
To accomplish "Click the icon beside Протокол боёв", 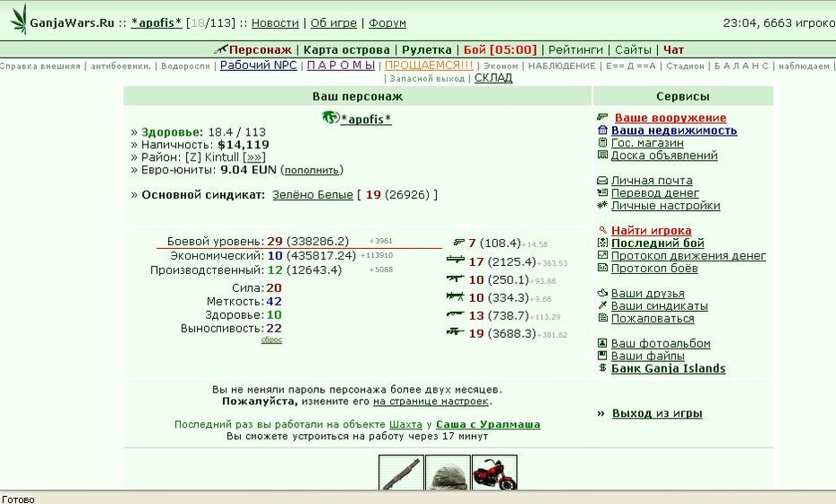I will click(x=602, y=268).
